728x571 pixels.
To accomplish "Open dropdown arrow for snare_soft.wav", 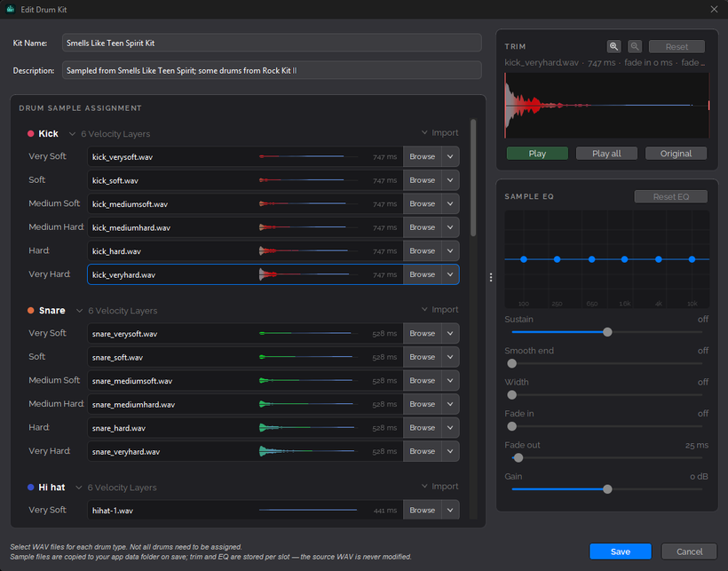I will (x=450, y=357).
